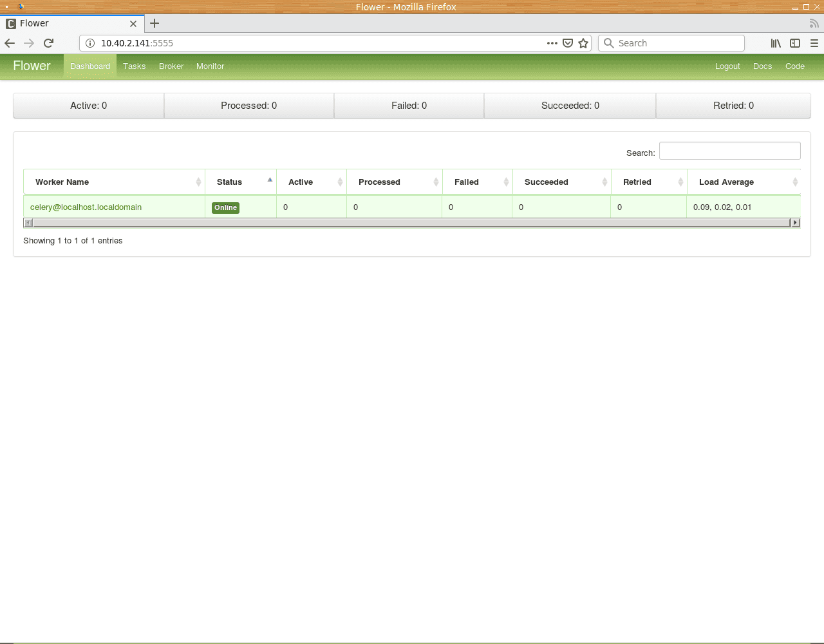The image size is (824, 644).
Task: Show site information for 10.40.2.141
Action: tap(90, 43)
